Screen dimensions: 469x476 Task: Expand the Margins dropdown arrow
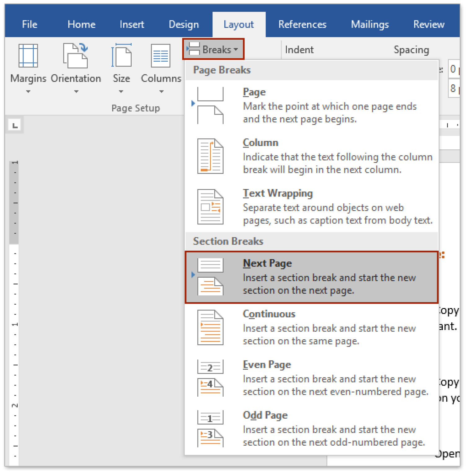coord(28,92)
